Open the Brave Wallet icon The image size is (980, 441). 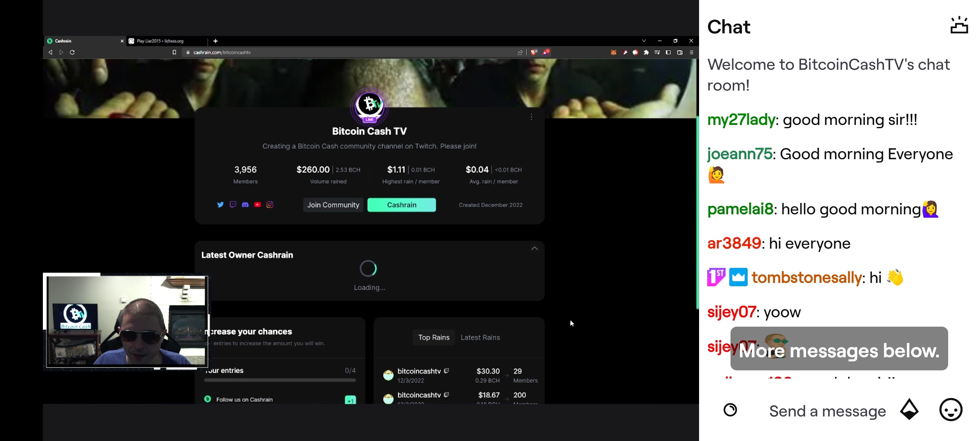coord(680,52)
